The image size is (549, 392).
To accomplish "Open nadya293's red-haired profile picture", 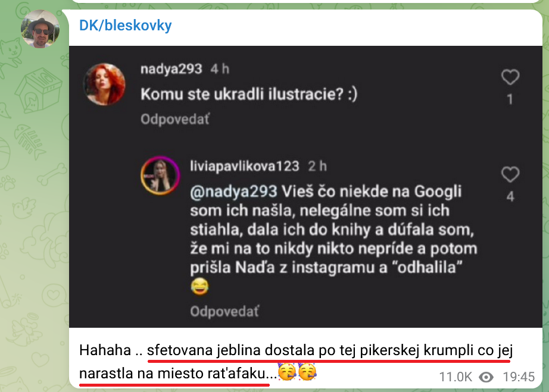I will (104, 84).
